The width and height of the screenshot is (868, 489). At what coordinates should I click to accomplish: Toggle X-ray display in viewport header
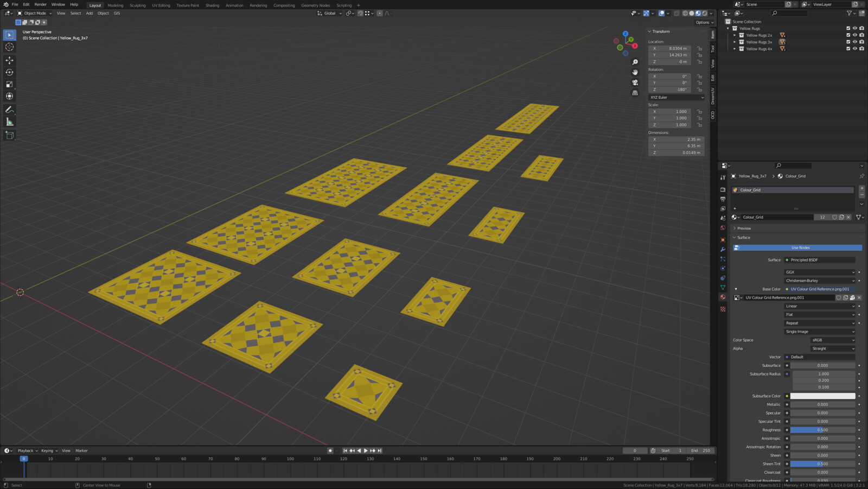676,13
